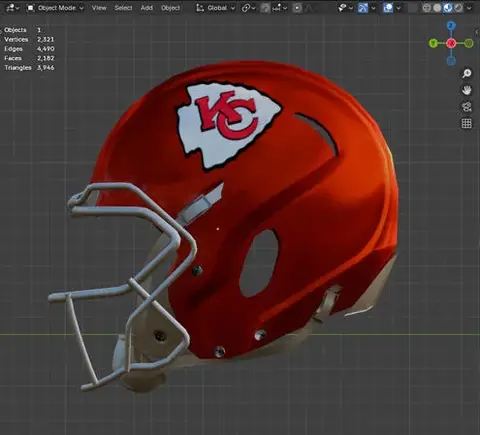Click the dim green negative Y circle
480x435 pixels.
[469, 43]
